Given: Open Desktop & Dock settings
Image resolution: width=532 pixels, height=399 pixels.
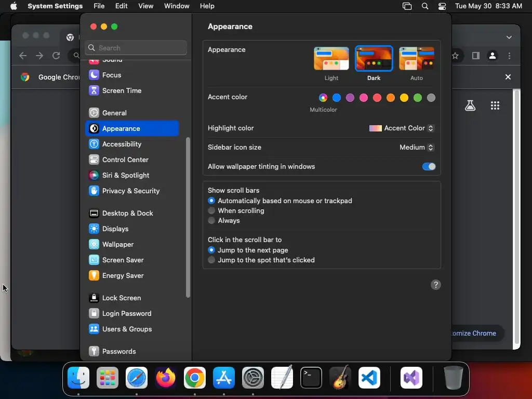Looking at the screenshot, I should coord(132,214).
